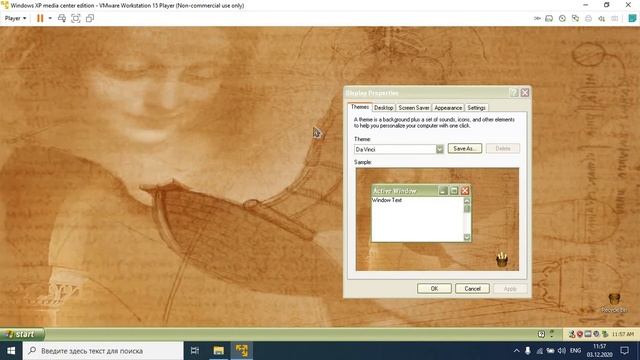Click Cancel in Display Properties

click(472, 289)
